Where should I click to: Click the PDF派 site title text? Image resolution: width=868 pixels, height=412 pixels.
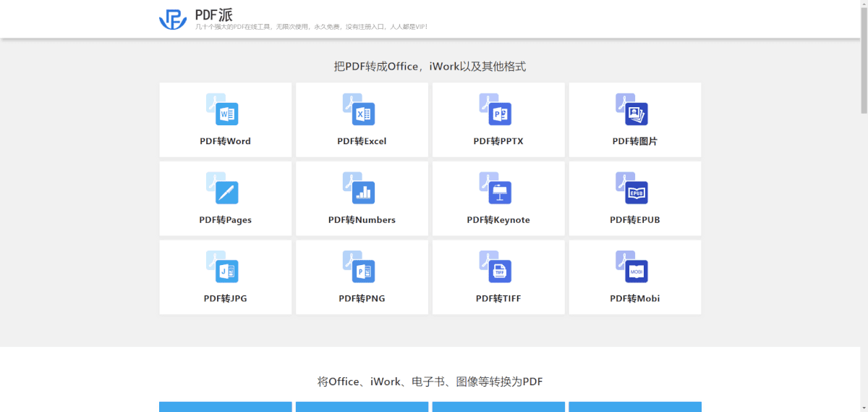tap(214, 14)
